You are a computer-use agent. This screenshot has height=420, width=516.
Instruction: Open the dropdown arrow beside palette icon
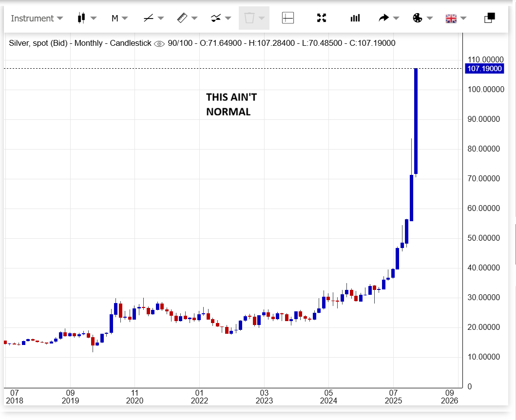(x=429, y=19)
